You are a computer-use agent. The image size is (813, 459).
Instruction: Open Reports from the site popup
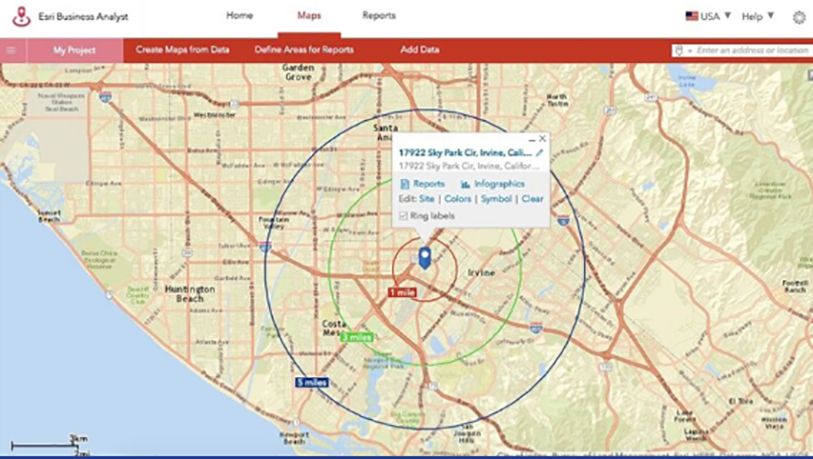coord(423,184)
